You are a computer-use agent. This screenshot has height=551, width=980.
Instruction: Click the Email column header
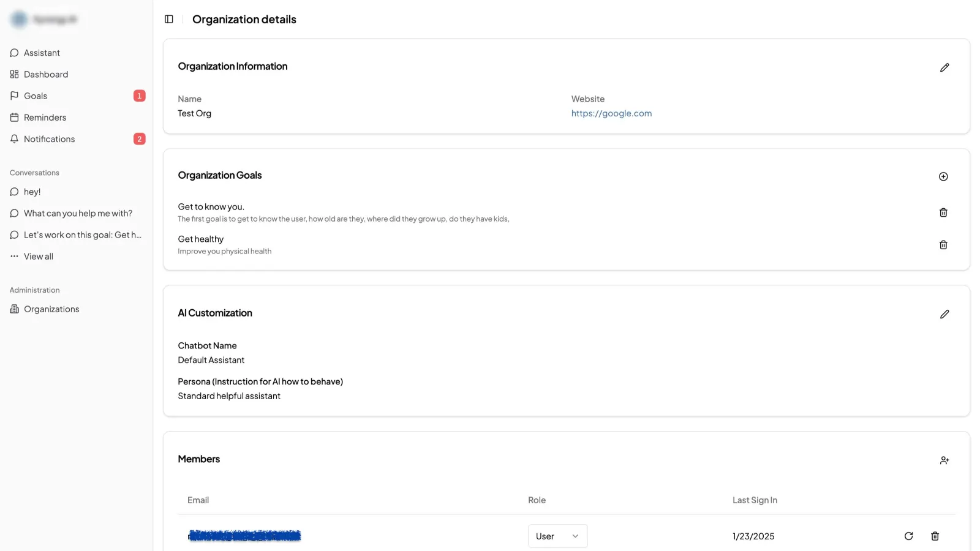198,500
